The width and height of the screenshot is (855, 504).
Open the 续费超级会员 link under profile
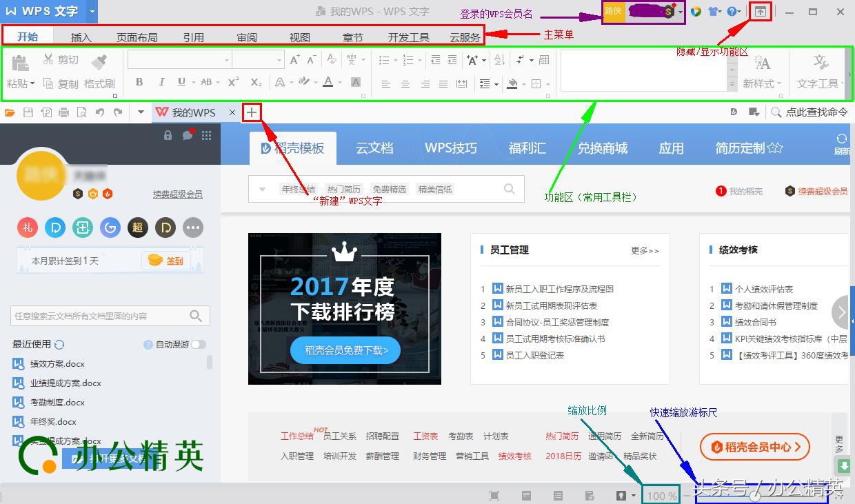[177, 194]
